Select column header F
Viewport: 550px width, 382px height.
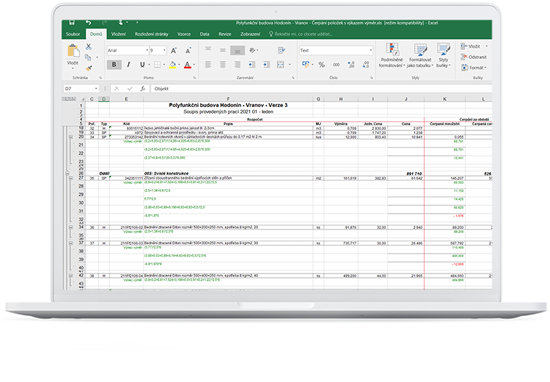click(228, 99)
